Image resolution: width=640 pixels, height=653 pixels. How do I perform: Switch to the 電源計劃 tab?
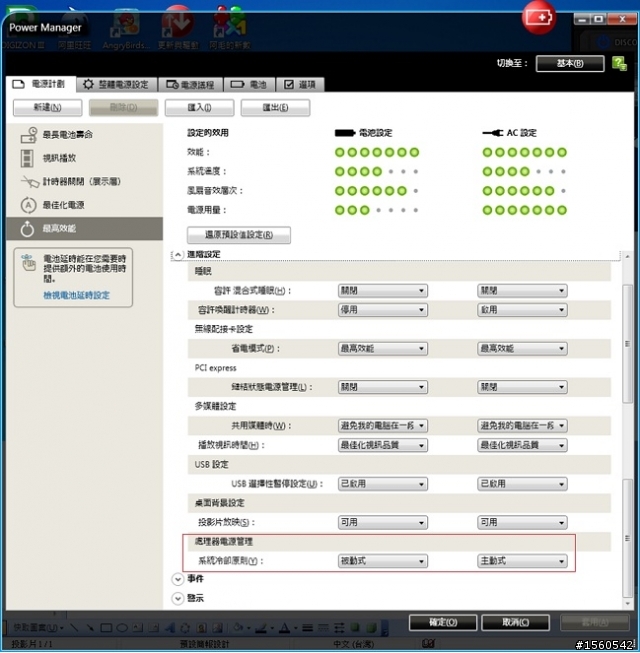click(x=40, y=84)
